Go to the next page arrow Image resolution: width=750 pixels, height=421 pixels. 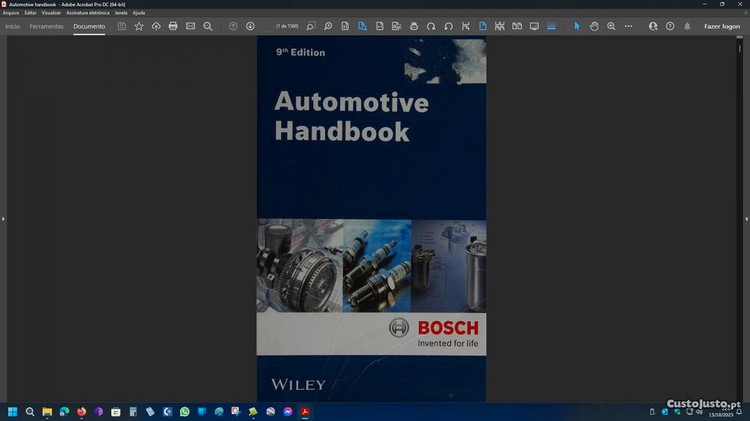[x=250, y=26]
